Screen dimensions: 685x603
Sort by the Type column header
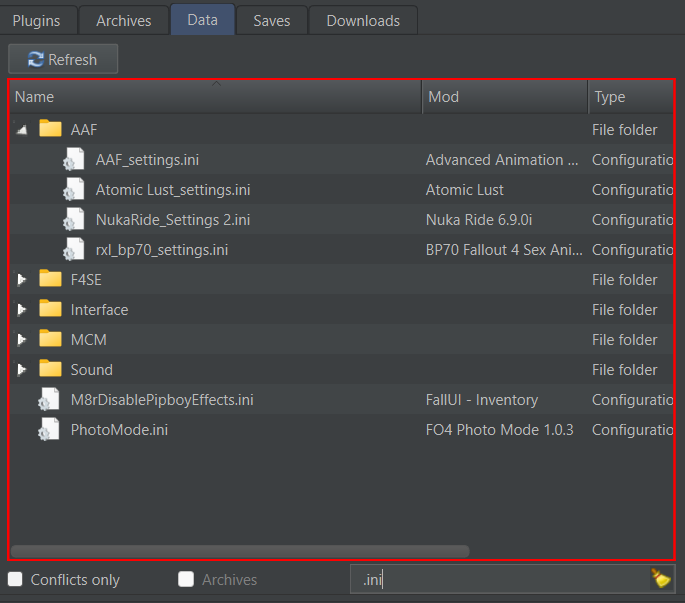click(631, 97)
